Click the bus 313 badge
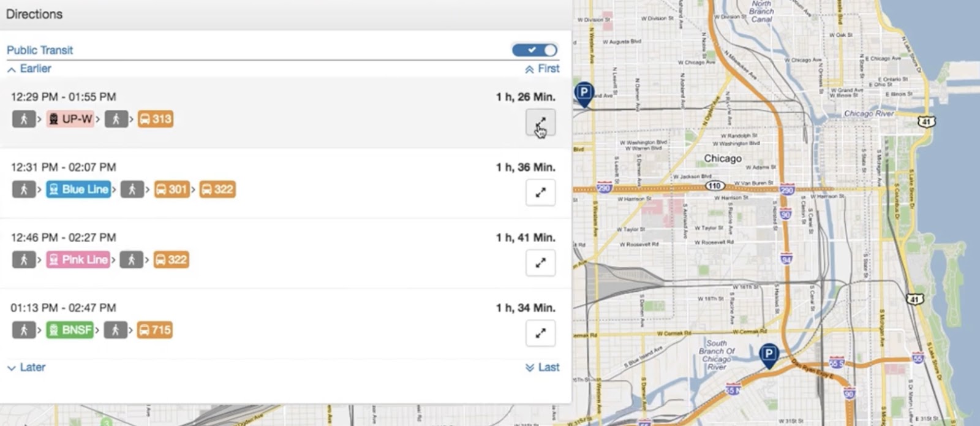 (x=156, y=119)
